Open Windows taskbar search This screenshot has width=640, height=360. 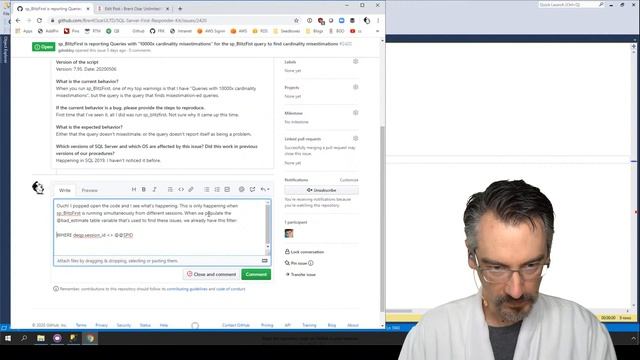click(24, 338)
